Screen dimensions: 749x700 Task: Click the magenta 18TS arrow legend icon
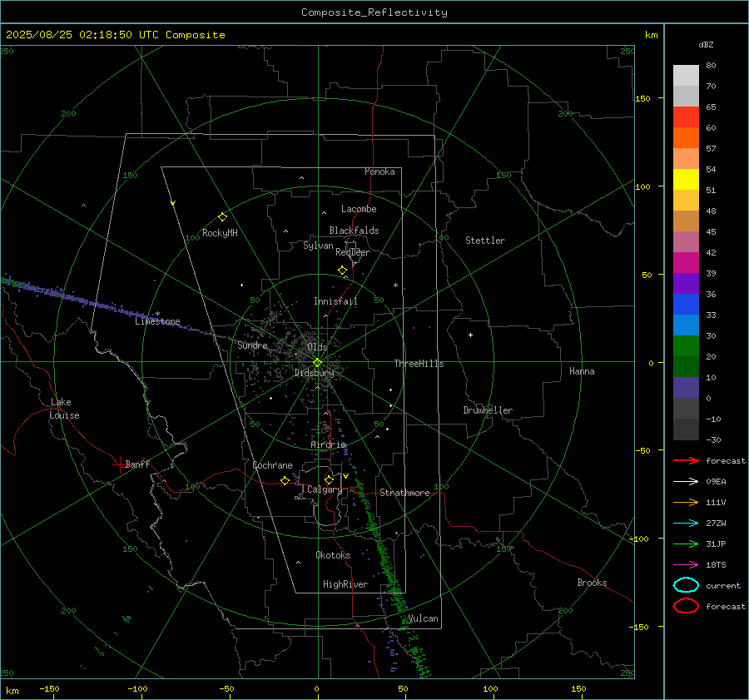pos(686,565)
